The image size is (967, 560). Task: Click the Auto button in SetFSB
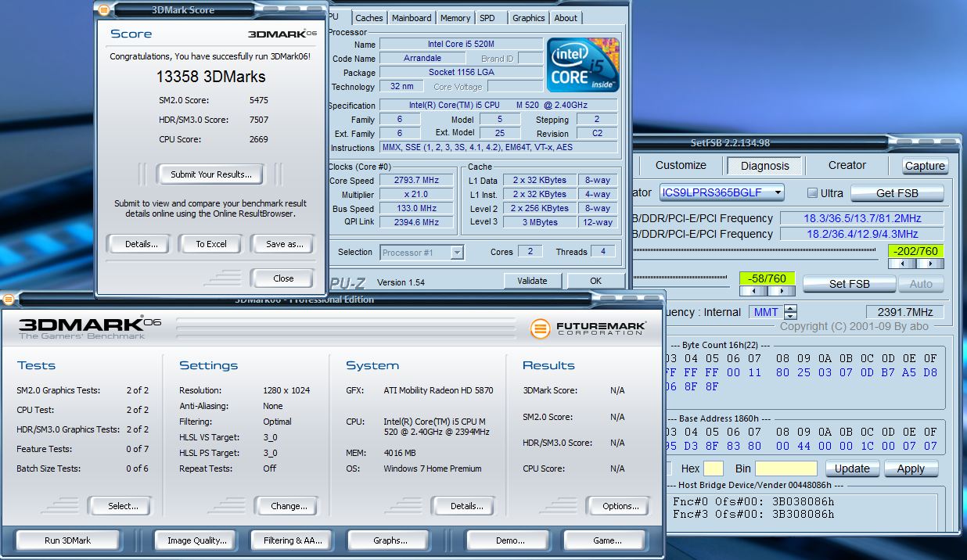921,284
